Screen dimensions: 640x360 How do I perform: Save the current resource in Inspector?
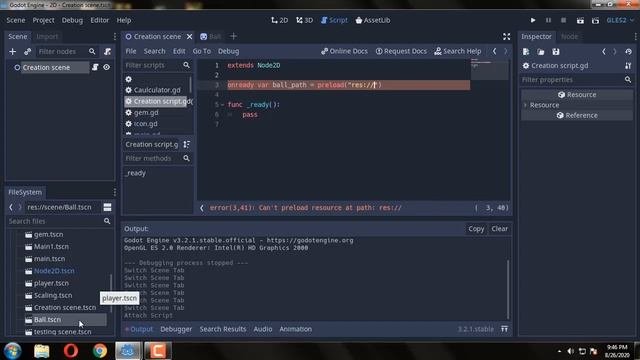point(556,52)
